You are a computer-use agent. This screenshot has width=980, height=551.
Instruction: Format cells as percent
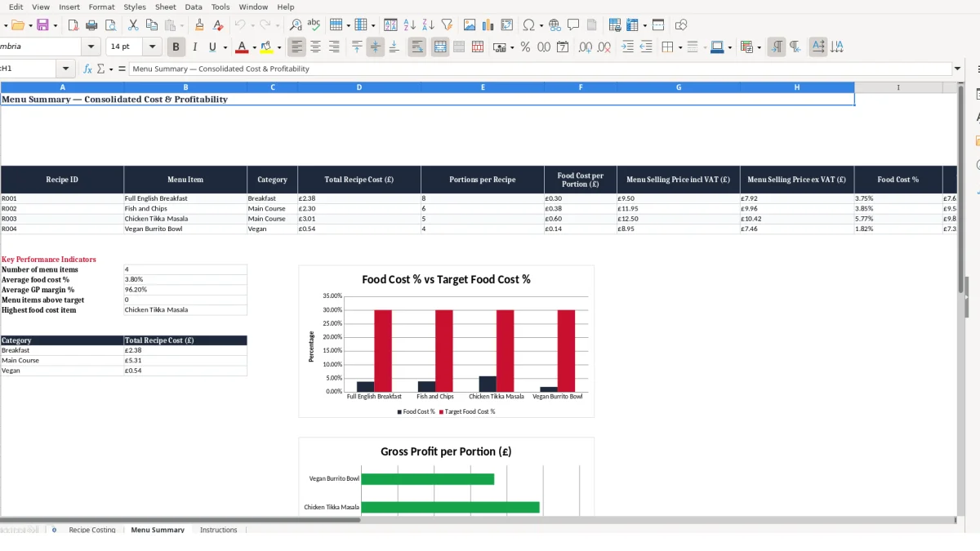[x=525, y=47]
